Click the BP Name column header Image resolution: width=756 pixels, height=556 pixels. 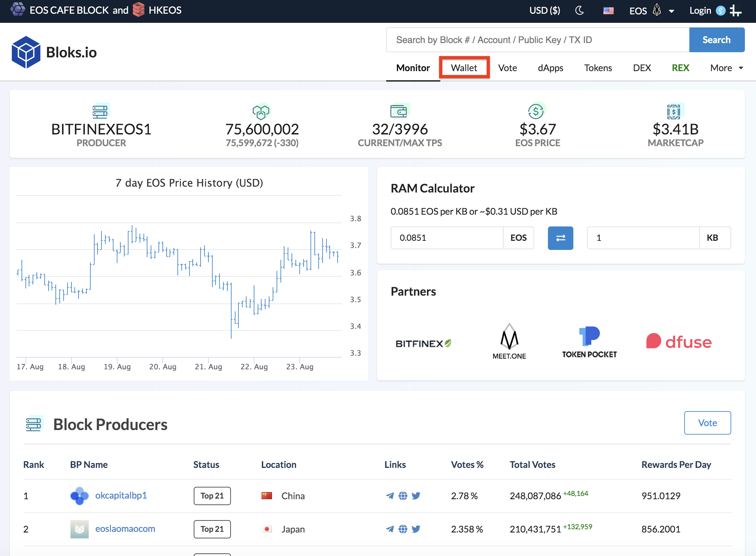coord(89,464)
